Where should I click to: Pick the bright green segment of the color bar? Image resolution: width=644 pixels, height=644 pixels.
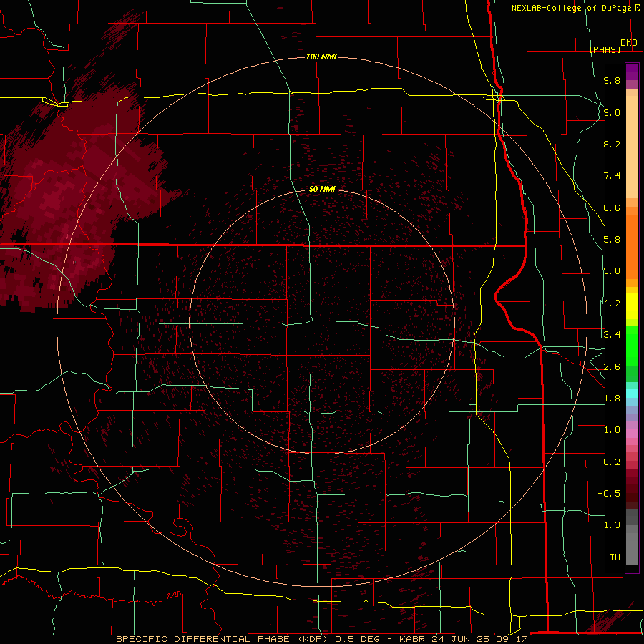(x=632, y=347)
